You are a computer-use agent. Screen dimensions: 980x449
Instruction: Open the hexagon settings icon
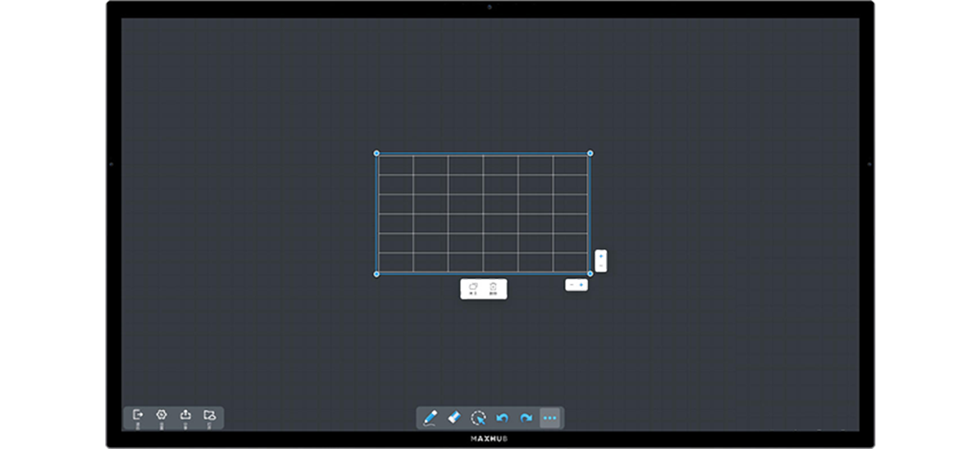click(161, 416)
